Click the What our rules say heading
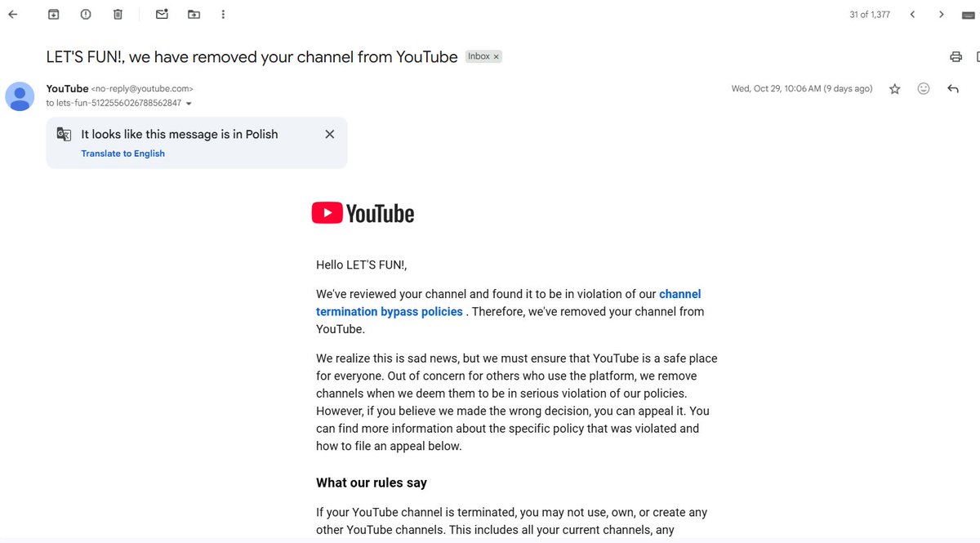Viewport: 980px width, 543px height. click(372, 483)
